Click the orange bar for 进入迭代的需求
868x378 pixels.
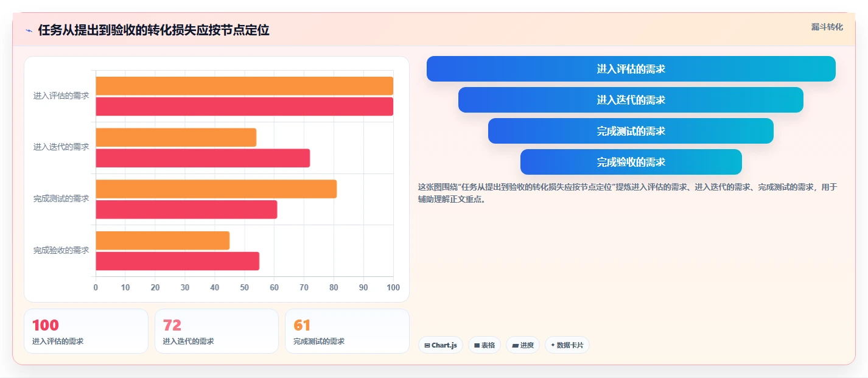tap(176, 138)
